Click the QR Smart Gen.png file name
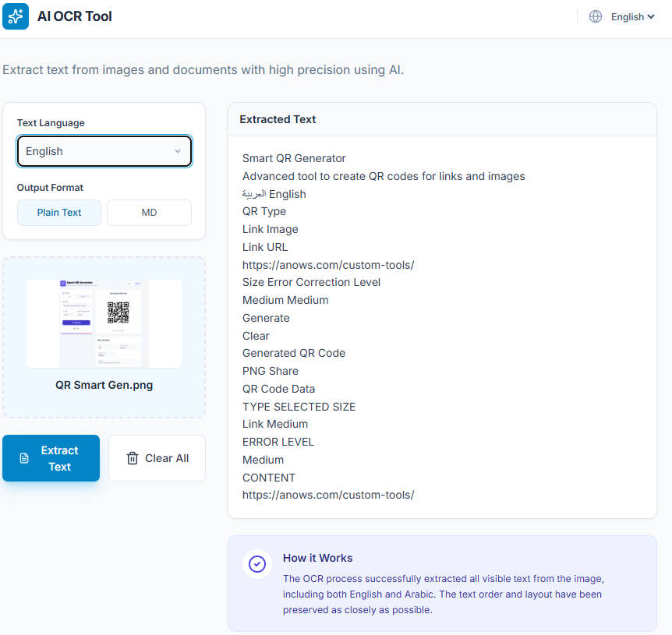 click(x=104, y=385)
